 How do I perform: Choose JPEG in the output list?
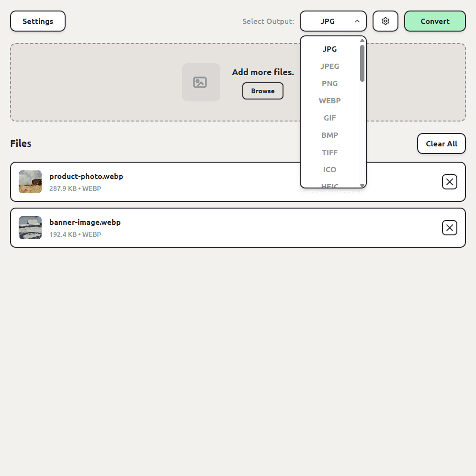[x=329, y=66]
